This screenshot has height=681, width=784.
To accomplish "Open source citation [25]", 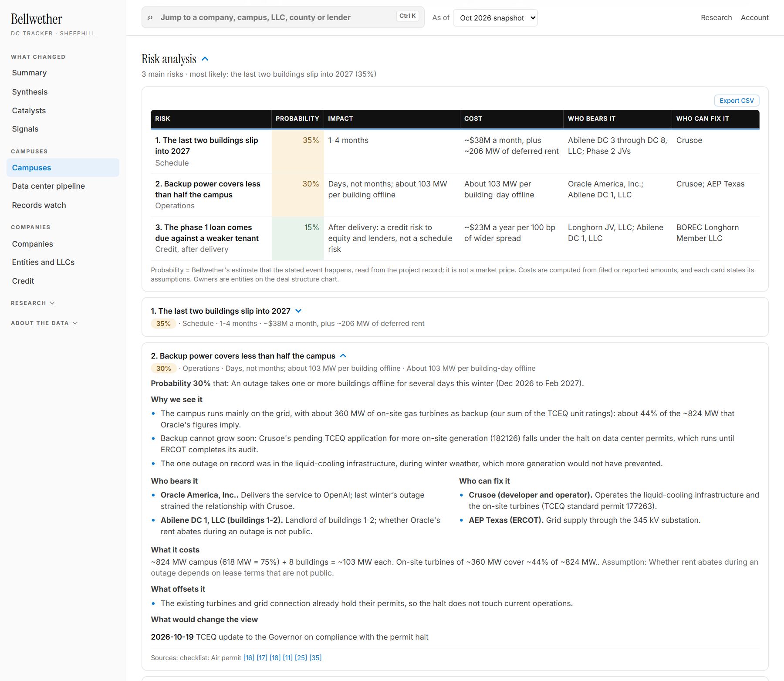I will (x=301, y=657).
